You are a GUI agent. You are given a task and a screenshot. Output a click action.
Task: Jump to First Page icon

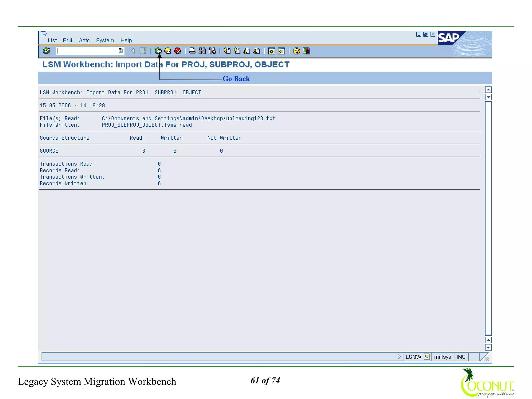[x=227, y=51]
